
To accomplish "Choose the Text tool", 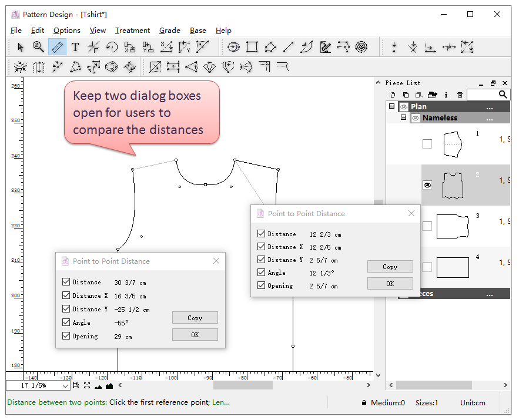I will [75, 47].
